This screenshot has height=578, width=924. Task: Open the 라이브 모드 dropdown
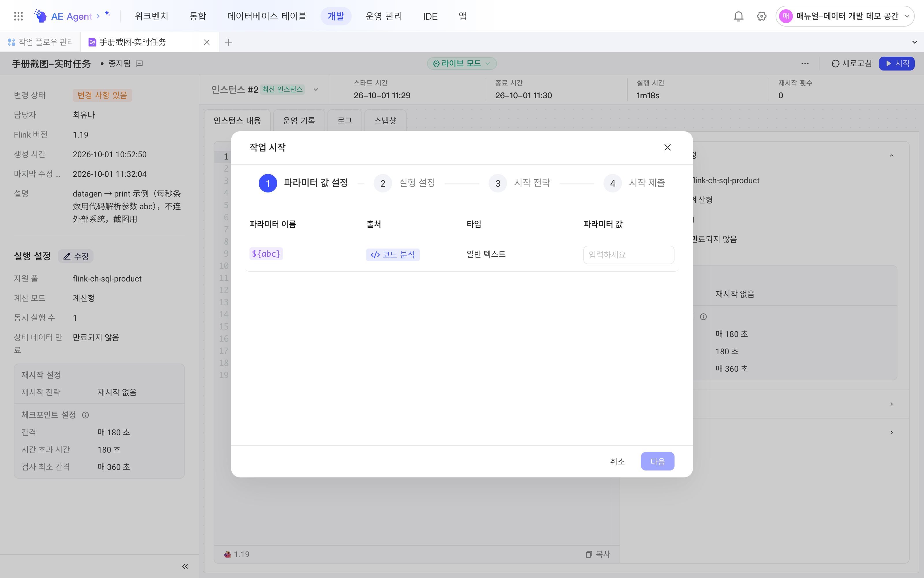(x=461, y=64)
